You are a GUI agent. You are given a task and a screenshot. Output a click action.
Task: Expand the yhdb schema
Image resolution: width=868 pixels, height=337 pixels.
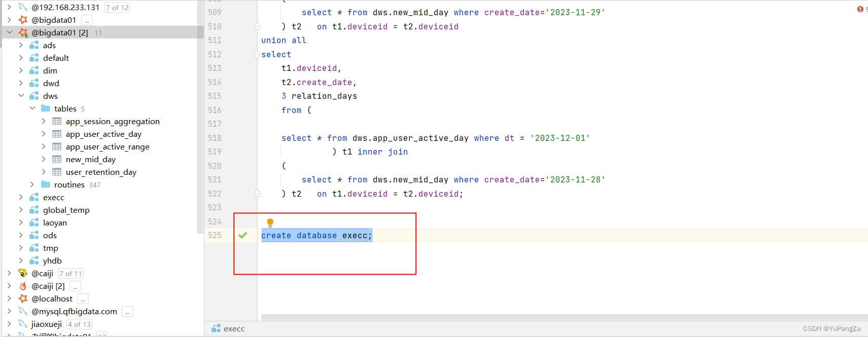[21, 260]
